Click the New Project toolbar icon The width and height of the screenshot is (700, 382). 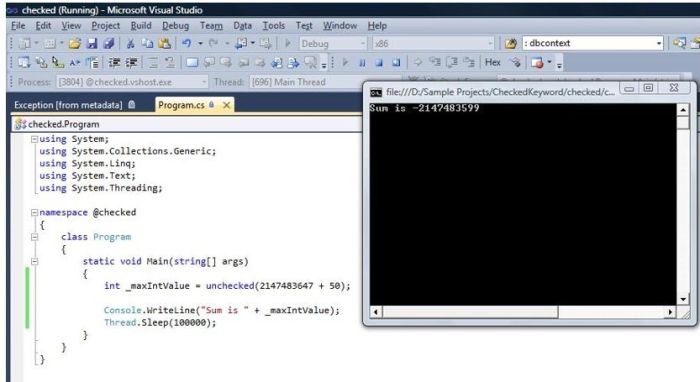[x=25, y=43]
